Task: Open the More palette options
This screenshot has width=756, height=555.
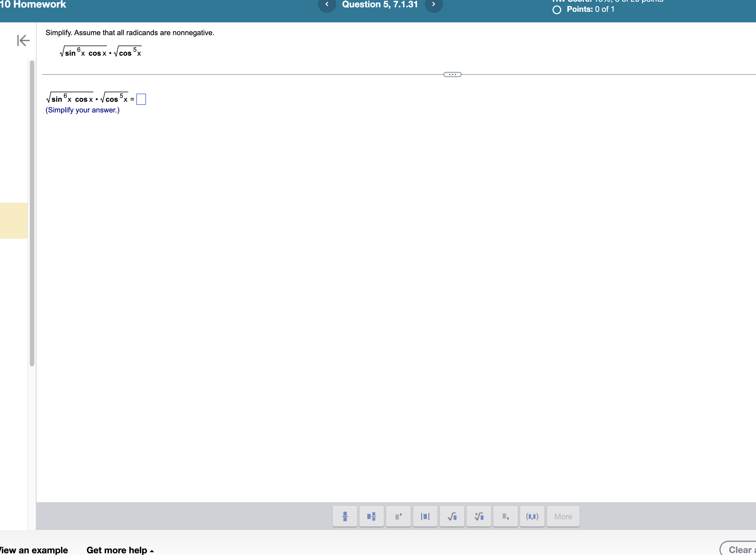Action: coord(563,516)
